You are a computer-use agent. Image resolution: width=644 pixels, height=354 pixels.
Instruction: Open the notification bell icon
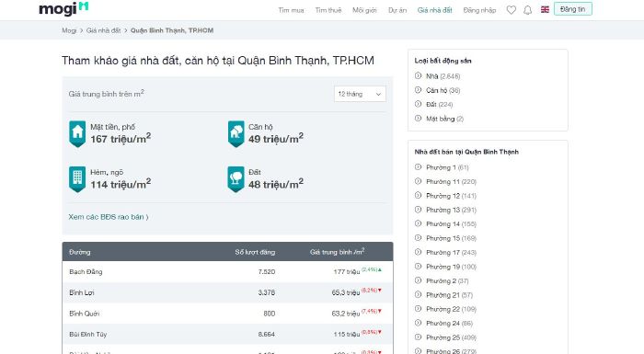[528, 10]
